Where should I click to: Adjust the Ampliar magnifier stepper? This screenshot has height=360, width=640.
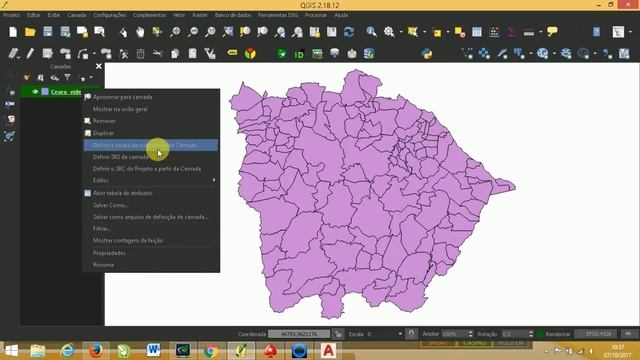tap(470, 334)
